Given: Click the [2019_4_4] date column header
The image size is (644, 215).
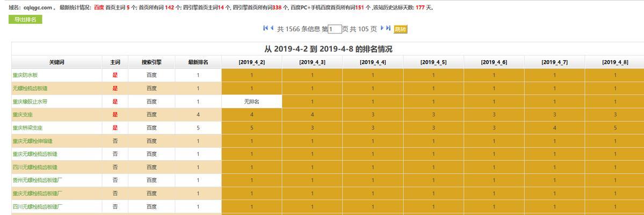Looking at the screenshot, I should tap(373, 62).
